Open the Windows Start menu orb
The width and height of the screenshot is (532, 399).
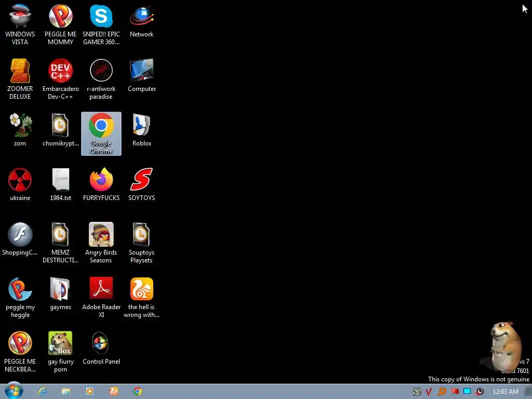[x=14, y=391]
